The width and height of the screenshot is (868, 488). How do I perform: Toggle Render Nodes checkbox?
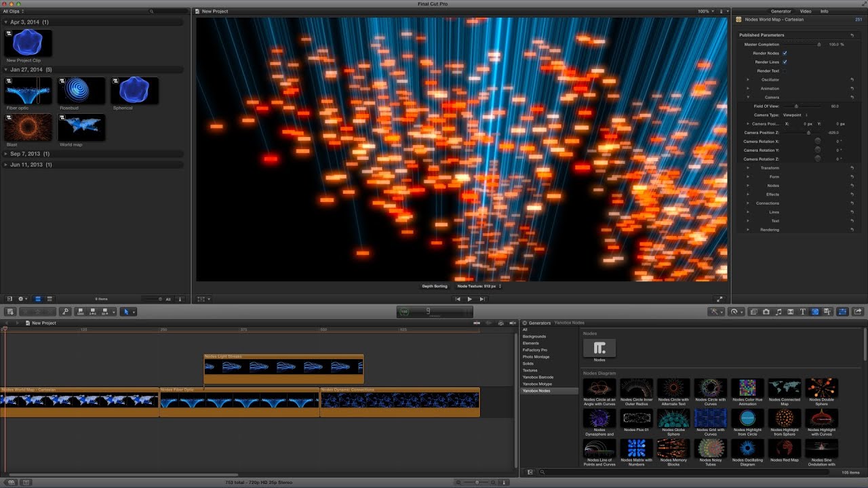(785, 53)
